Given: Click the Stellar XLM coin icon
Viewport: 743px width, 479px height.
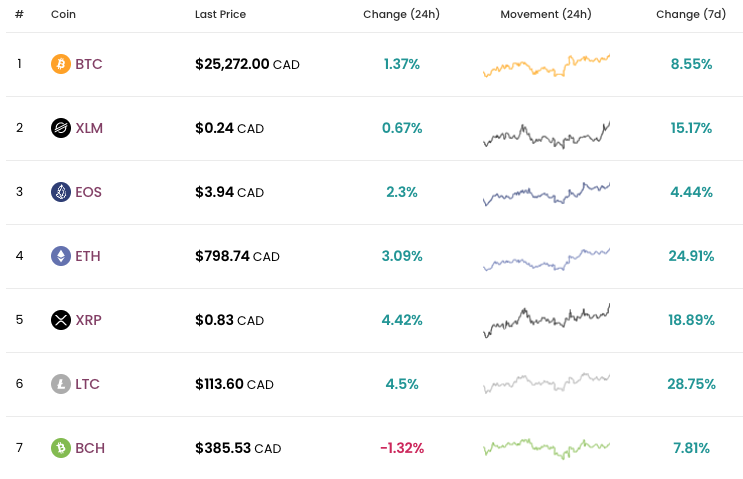Looking at the screenshot, I should pos(61,128).
